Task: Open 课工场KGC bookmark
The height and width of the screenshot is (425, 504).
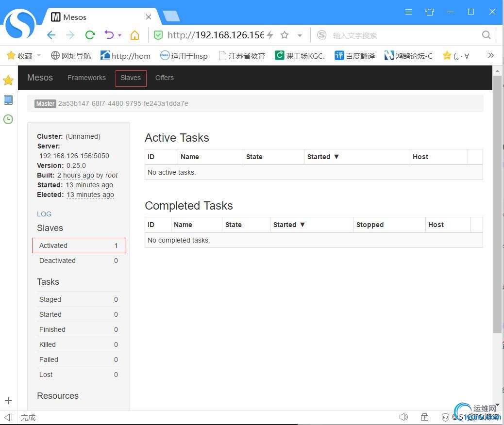Action: coord(300,56)
